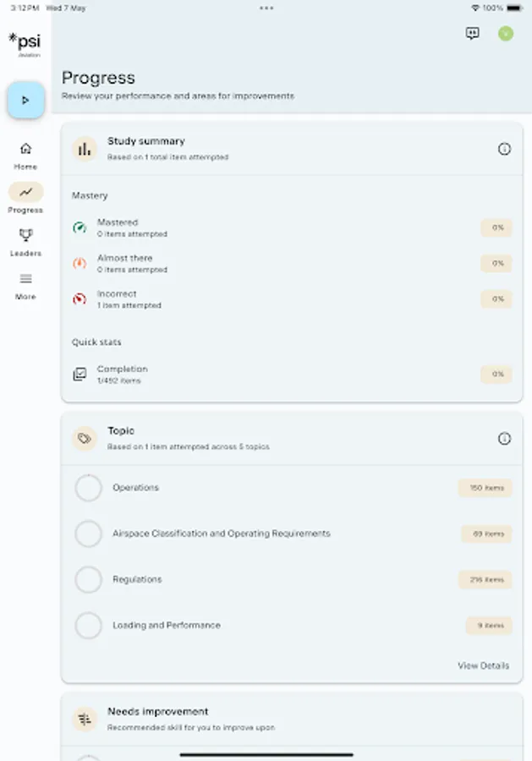Click the Study summary bar chart icon
532x761 pixels.
coord(85,149)
